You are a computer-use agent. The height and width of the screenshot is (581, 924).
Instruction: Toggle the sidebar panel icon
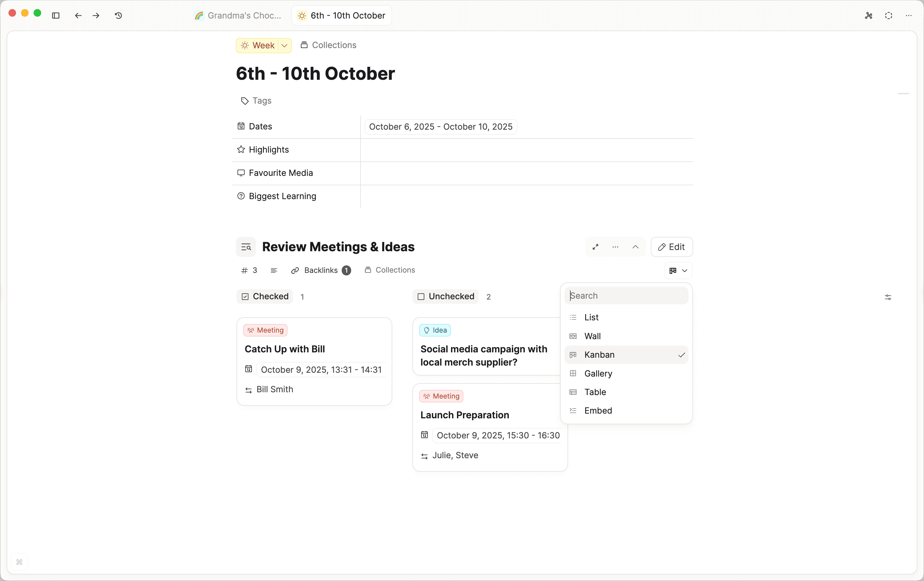[x=56, y=16]
